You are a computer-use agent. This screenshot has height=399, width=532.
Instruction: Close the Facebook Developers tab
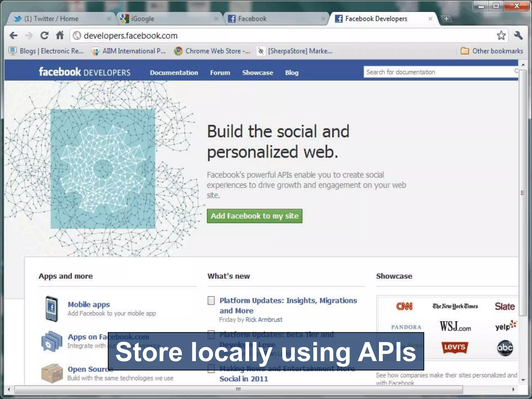pyautogui.click(x=430, y=19)
